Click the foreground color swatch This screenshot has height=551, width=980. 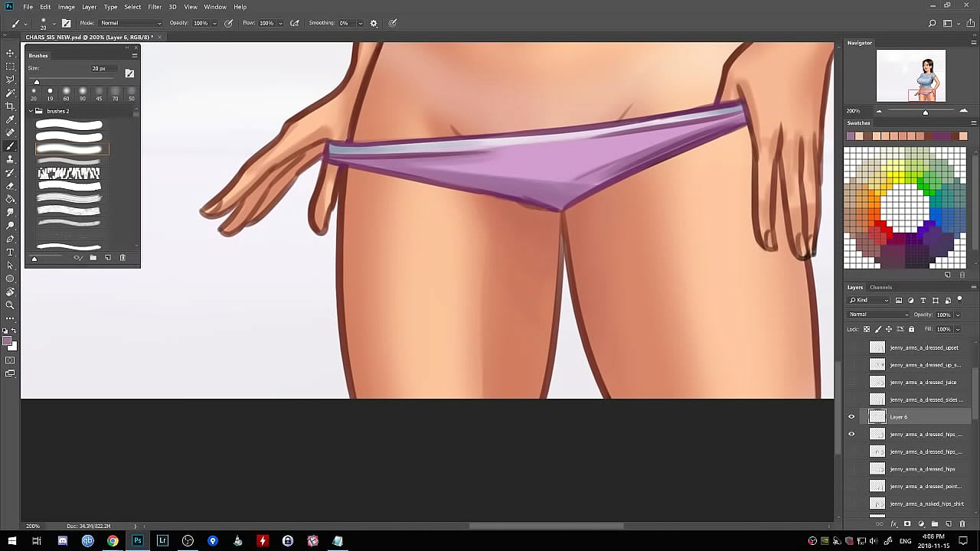click(x=7, y=341)
